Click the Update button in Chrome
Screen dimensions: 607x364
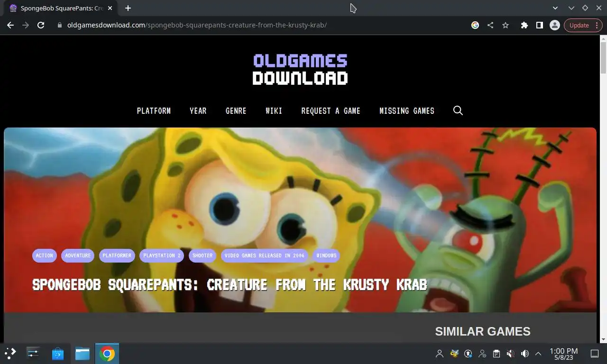pyautogui.click(x=583, y=25)
